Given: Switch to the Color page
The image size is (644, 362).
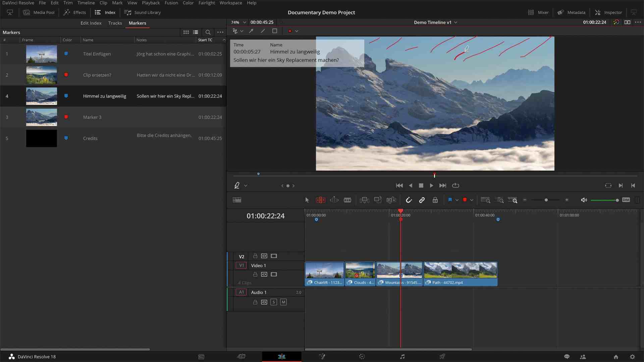Looking at the screenshot, I should 362,356.
